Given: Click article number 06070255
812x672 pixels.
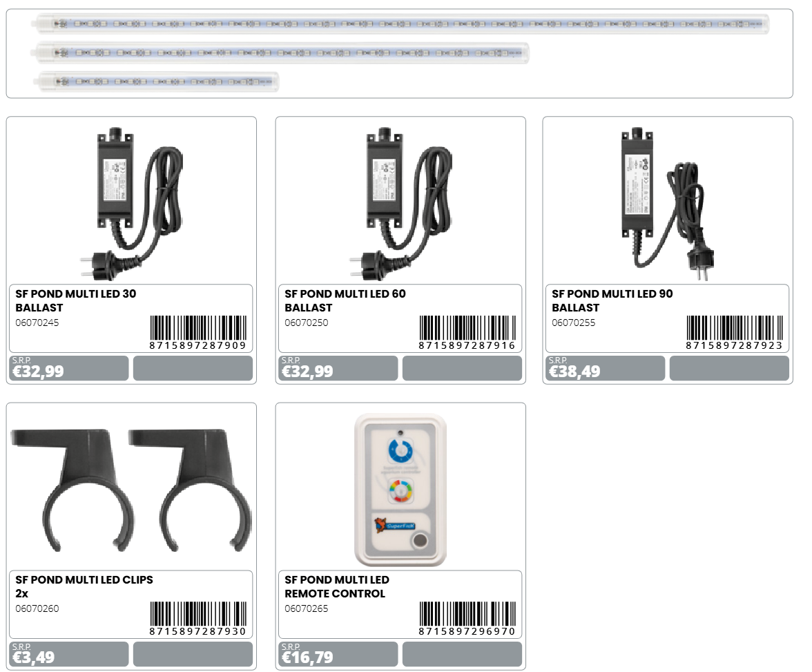Looking at the screenshot, I should coord(574,323).
